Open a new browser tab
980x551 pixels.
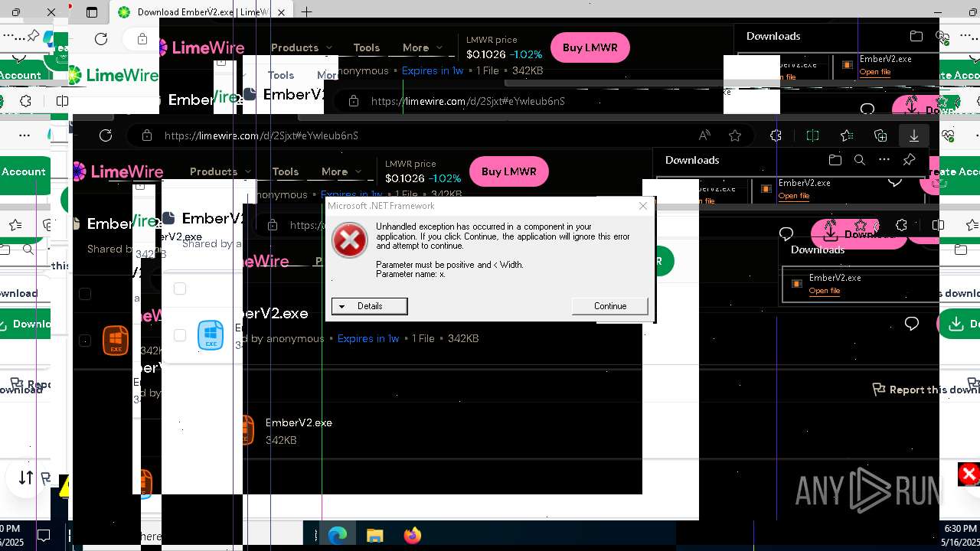pyautogui.click(x=306, y=12)
